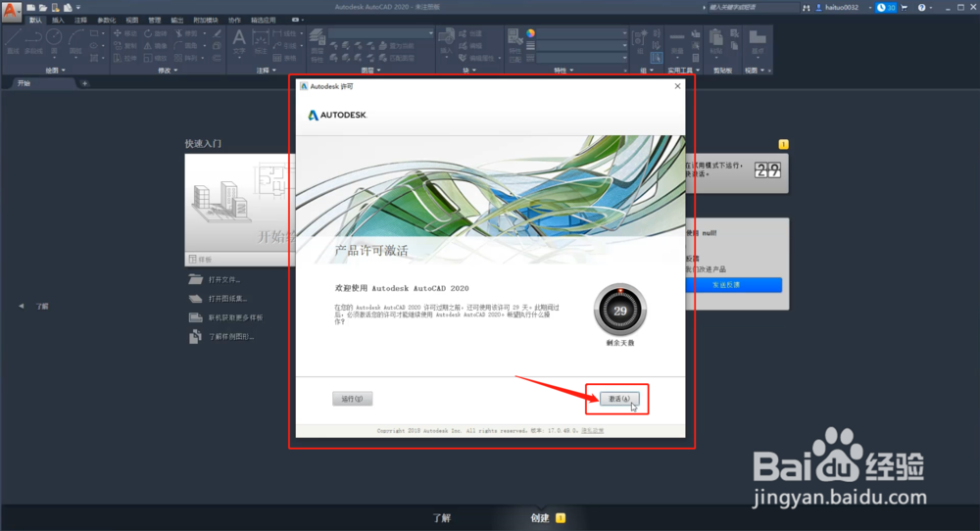Screen dimensions: 980x531
Task: Select the 复制 (Copy) tool
Action: (125, 46)
